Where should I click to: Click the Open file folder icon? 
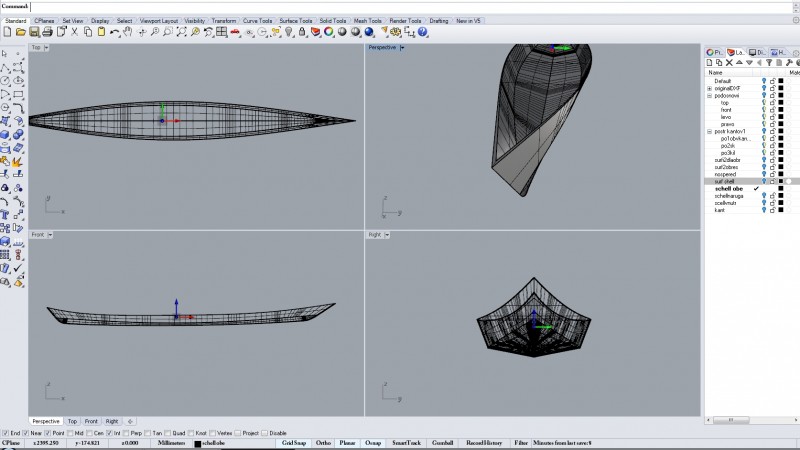click(x=19, y=33)
